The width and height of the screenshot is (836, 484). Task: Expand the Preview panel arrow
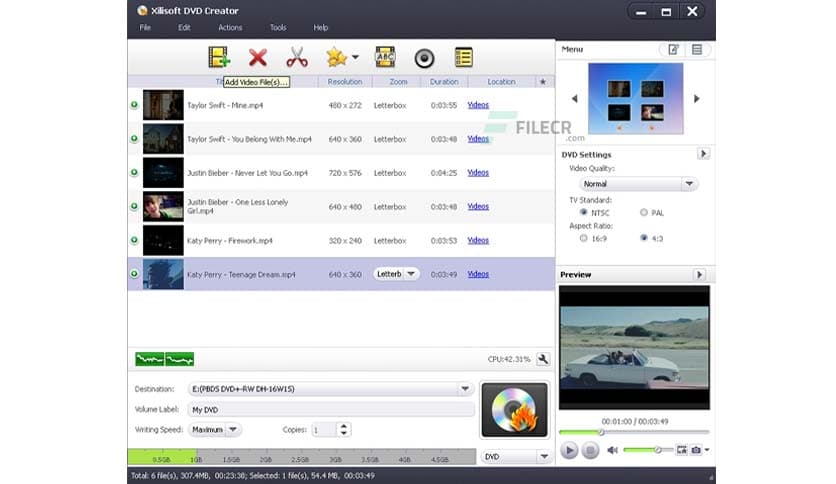tap(699, 275)
